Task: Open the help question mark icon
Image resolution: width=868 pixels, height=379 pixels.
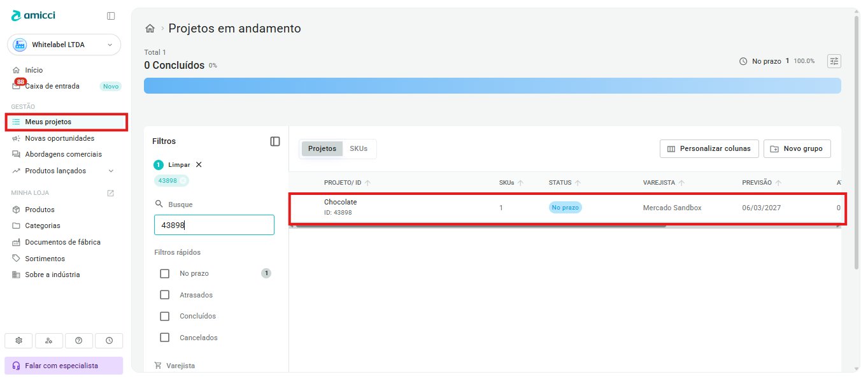Action: tap(79, 341)
